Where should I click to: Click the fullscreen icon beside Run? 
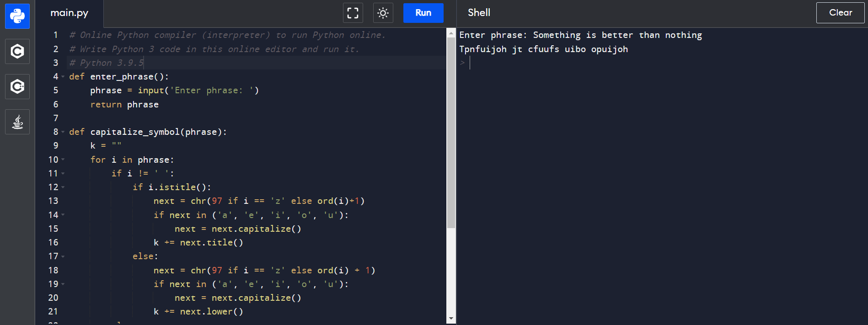click(353, 13)
